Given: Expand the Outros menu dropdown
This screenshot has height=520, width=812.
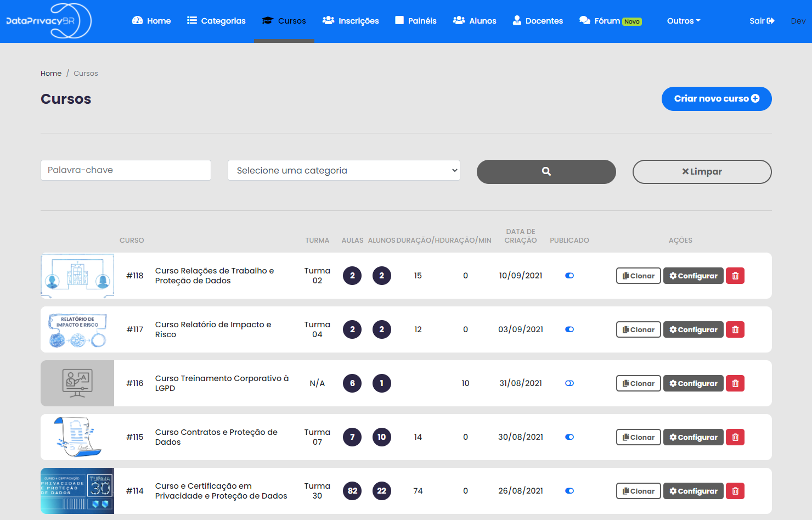Looking at the screenshot, I should (x=683, y=21).
